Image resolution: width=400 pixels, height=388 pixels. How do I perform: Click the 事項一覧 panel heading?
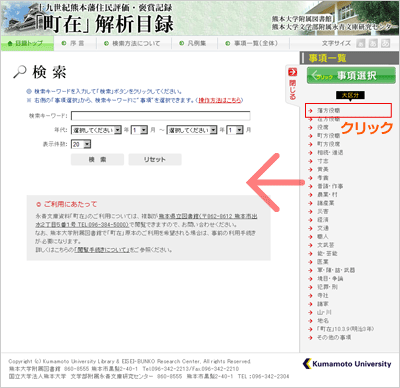[x=327, y=58]
